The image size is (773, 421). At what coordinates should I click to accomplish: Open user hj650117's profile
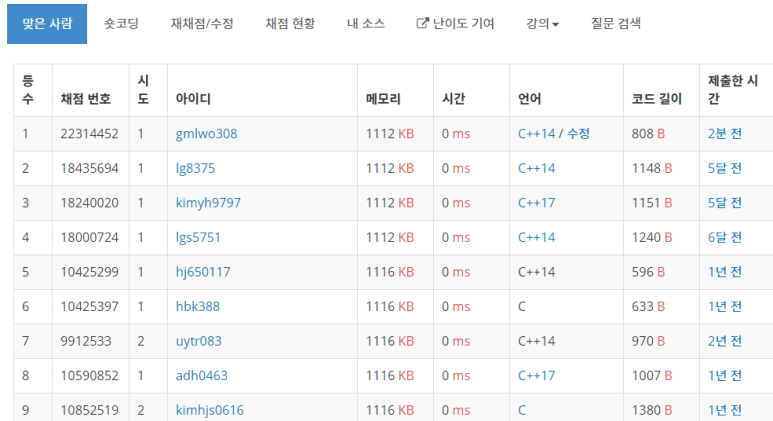203,272
